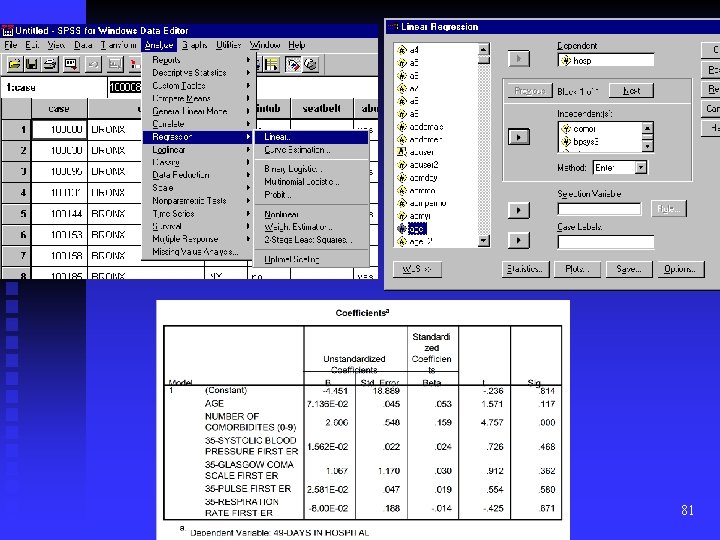Click the seatbelt column header
The image size is (720, 540).
[x=322, y=109]
